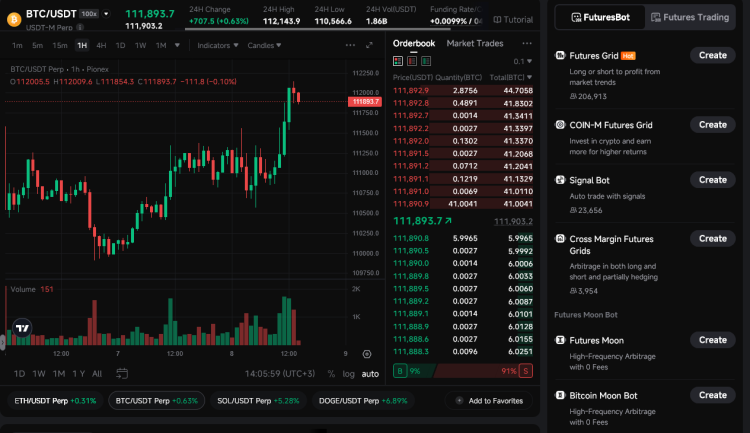Viewport: 750px width, 433px height.
Task: Set chart range to 1Y
Action: click(x=78, y=374)
